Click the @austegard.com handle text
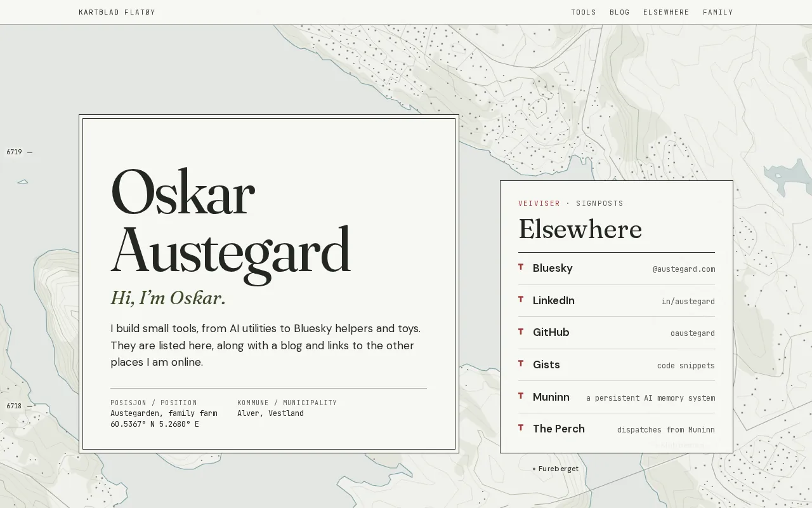This screenshot has height=508, width=812. tap(684, 269)
